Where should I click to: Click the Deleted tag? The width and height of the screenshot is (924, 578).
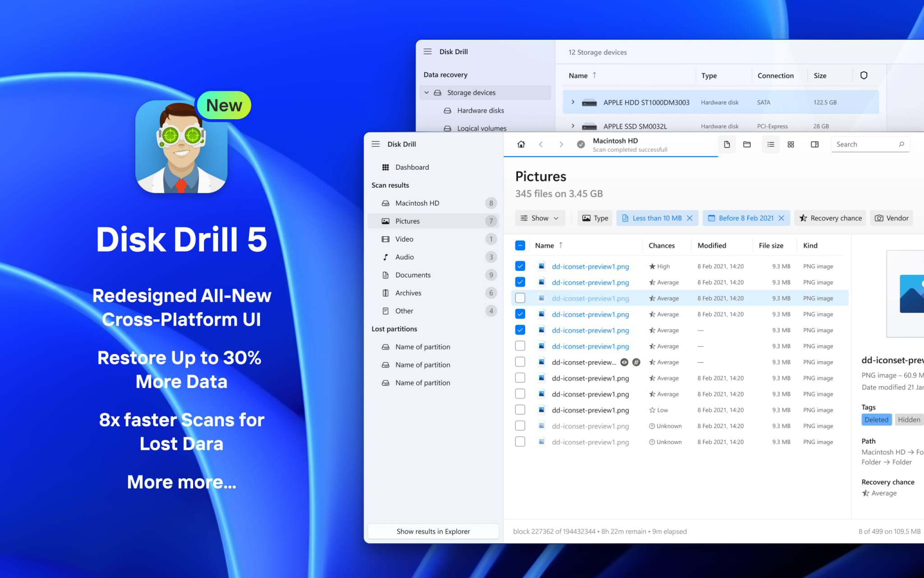[x=876, y=420]
